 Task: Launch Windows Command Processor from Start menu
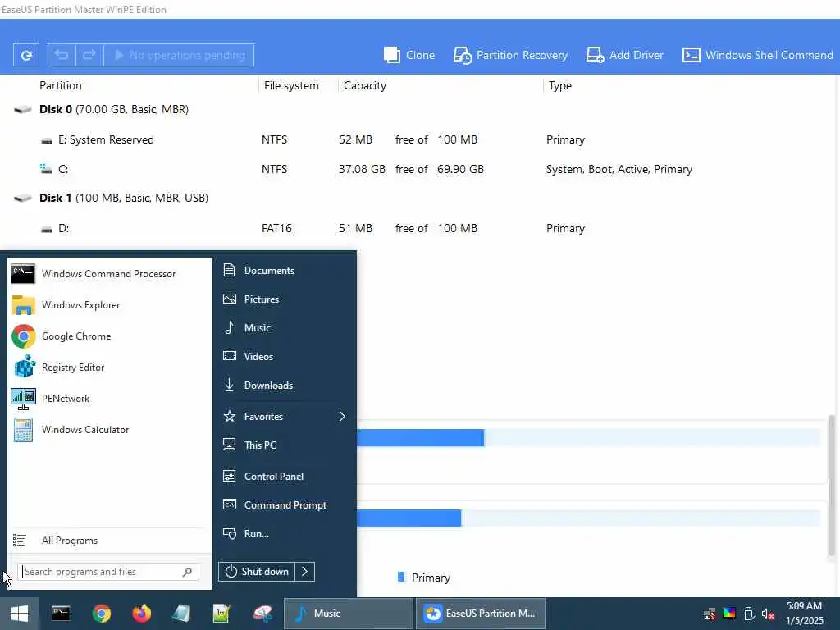109,274
